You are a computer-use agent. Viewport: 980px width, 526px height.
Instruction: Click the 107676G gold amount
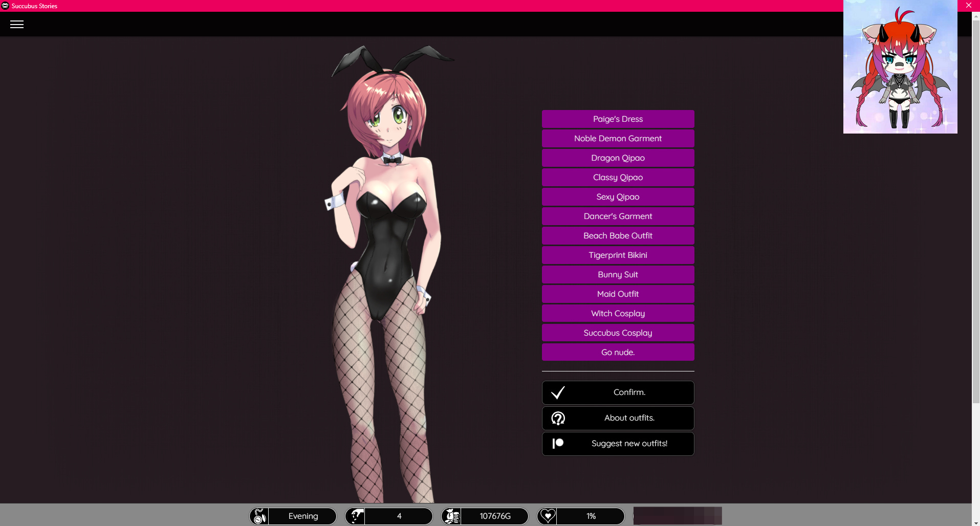coord(495,516)
